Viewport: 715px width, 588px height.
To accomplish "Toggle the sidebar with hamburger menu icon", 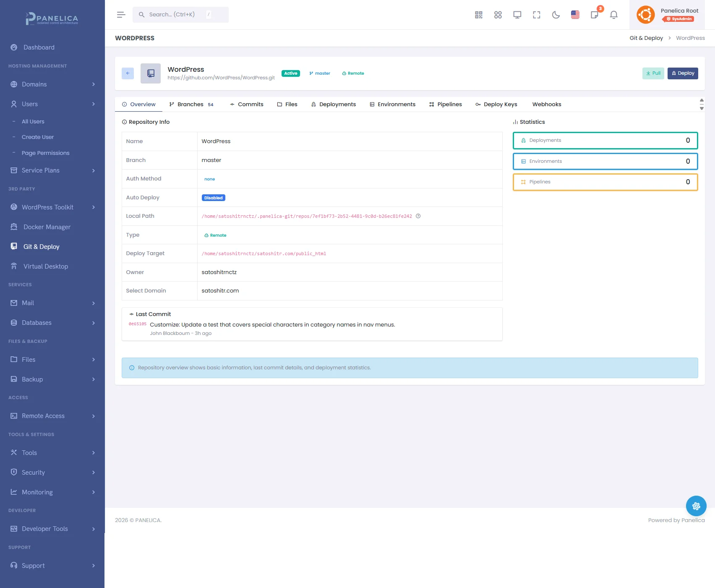I will (121, 15).
